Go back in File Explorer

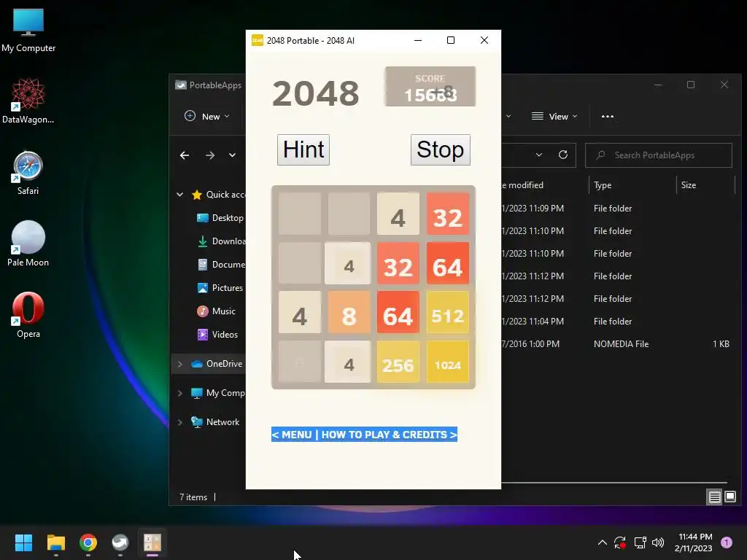(185, 155)
